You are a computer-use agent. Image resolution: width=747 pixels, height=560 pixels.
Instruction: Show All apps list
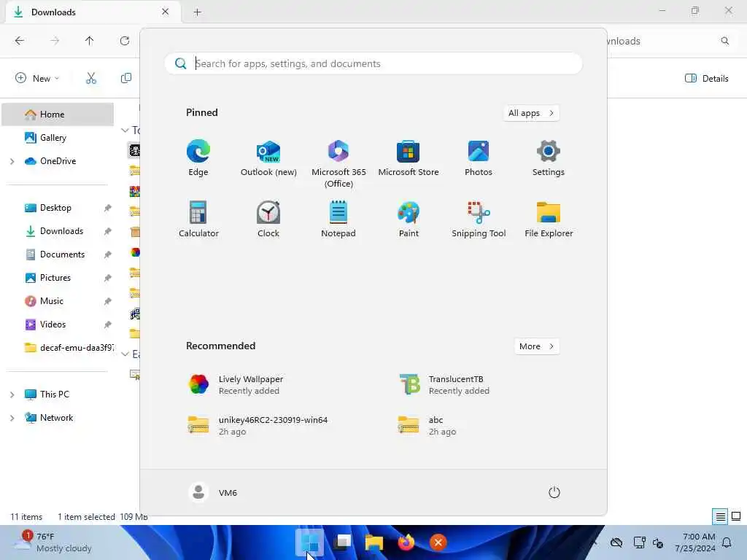pos(531,113)
